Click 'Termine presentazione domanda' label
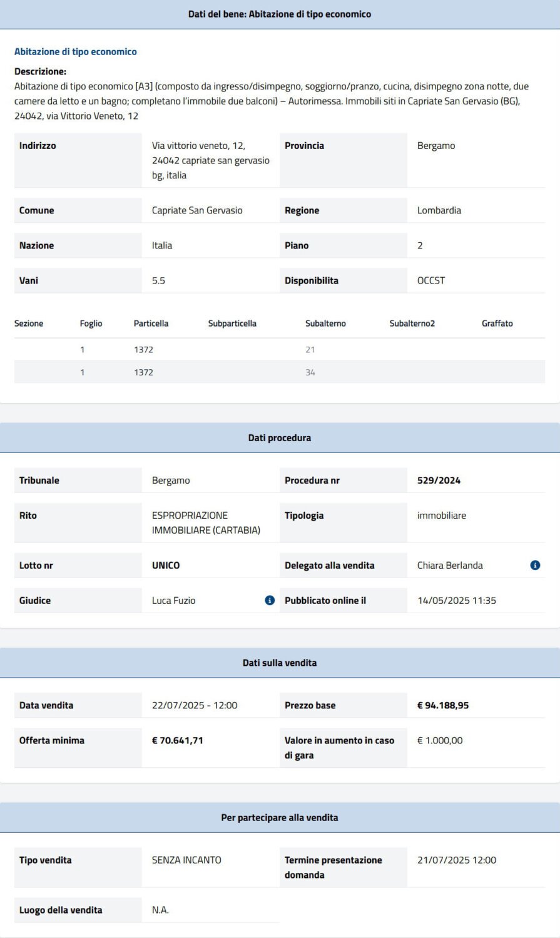Viewport: 560px width, 938px height. coord(333,867)
